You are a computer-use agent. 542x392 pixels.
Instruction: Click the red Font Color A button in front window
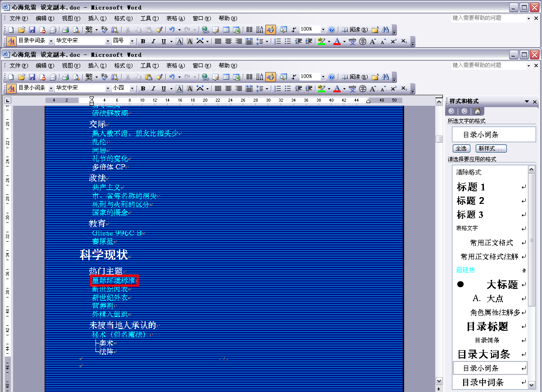point(337,89)
